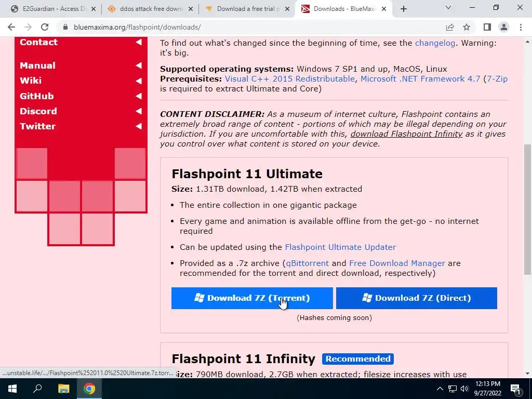The height and width of the screenshot is (399, 532).
Task: Open the network tray icon
Action: click(x=453, y=389)
